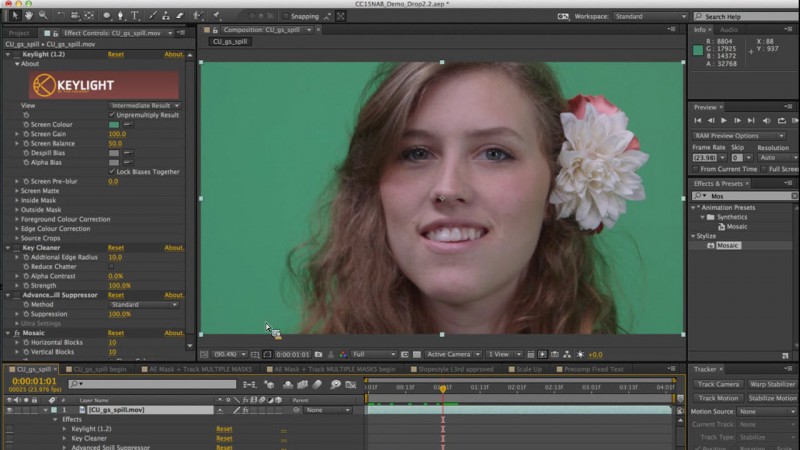Click the Track Camera button
The height and width of the screenshot is (450, 800).
click(718, 384)
